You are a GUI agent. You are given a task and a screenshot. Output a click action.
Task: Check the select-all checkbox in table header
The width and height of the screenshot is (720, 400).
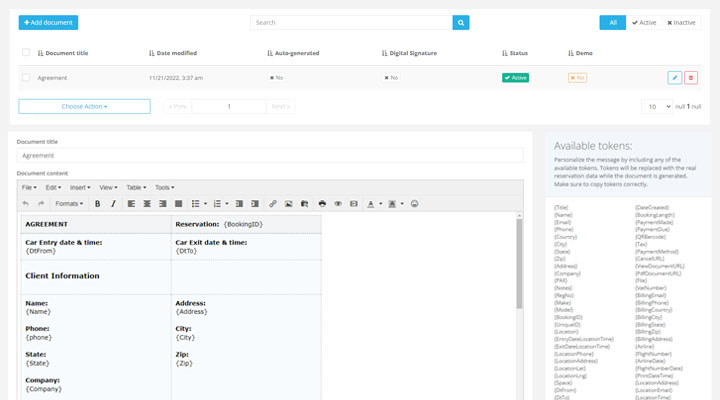pos(26,52)
